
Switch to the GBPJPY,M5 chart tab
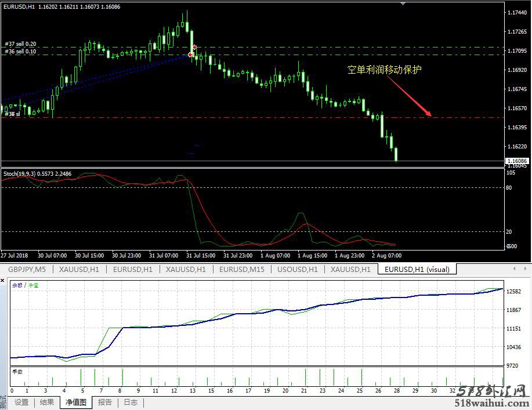27,269
